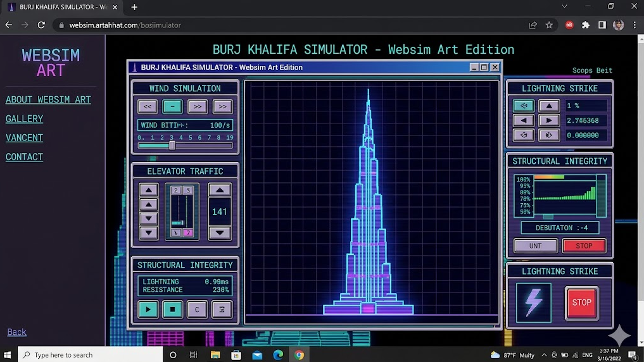Image resolution: width=644 pixels, height=362 pixels.
Task: Click the red STOP button under DEBUTATON
Action: (584, 246)
